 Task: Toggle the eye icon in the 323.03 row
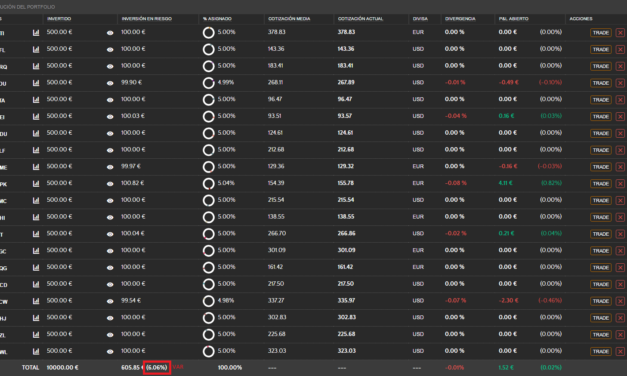coord(110,352)
